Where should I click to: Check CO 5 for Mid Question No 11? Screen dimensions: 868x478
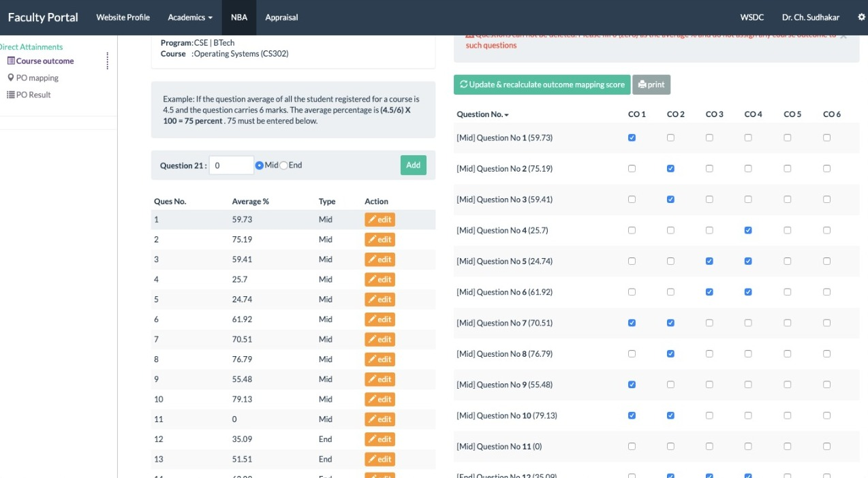[788, 447]
